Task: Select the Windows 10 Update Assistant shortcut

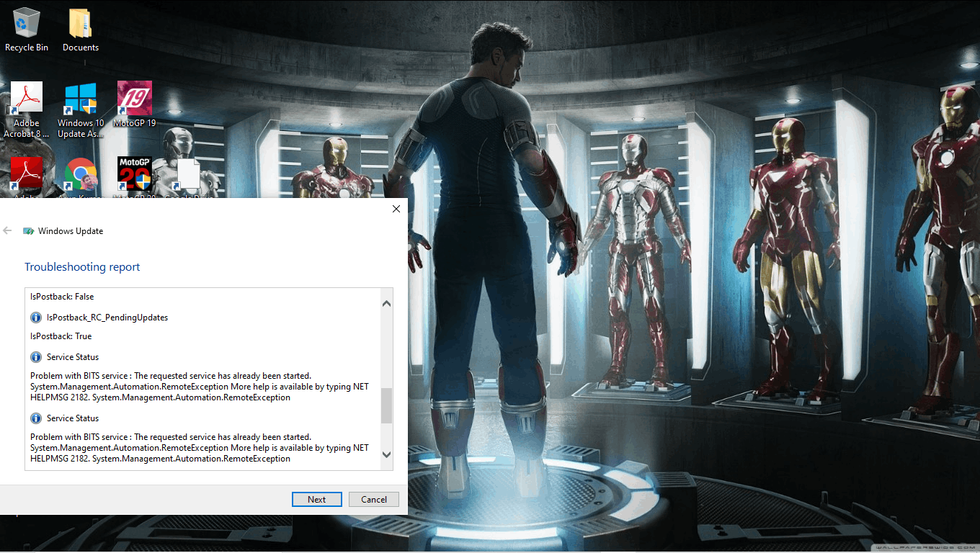Action: 81,109
